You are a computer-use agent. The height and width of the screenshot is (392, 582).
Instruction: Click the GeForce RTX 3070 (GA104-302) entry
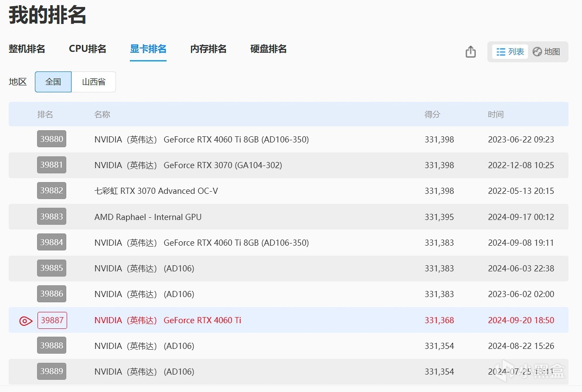188,165
